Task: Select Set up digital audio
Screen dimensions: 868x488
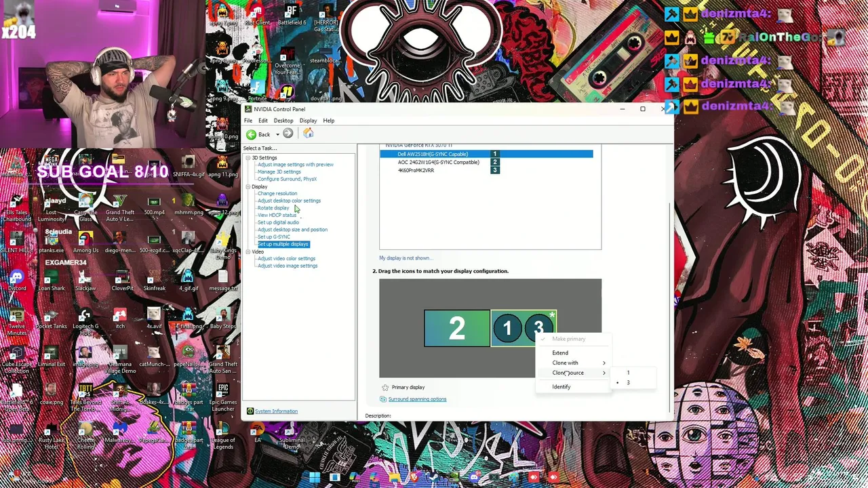Action: coord(278,222)
